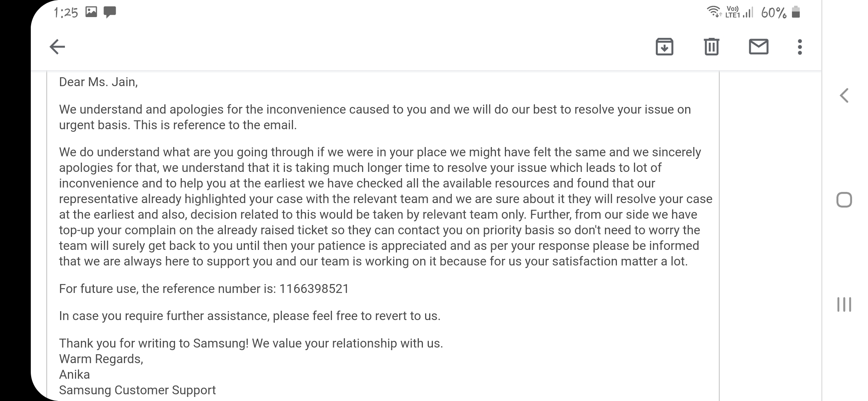Mark email as unread with the envelope icon
The width and height of the screenshot is (868, 401).
pos(758,47)
